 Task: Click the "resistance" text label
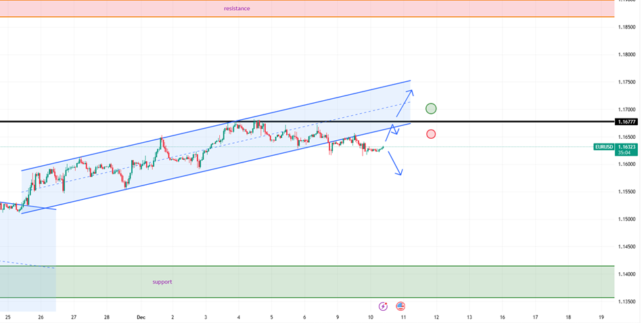237,9
